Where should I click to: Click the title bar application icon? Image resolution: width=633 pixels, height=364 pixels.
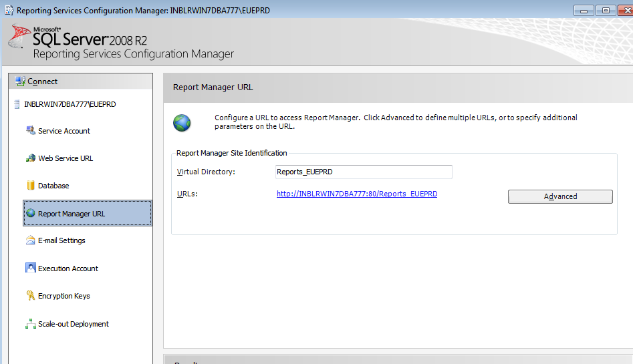(x=9, y=10)
